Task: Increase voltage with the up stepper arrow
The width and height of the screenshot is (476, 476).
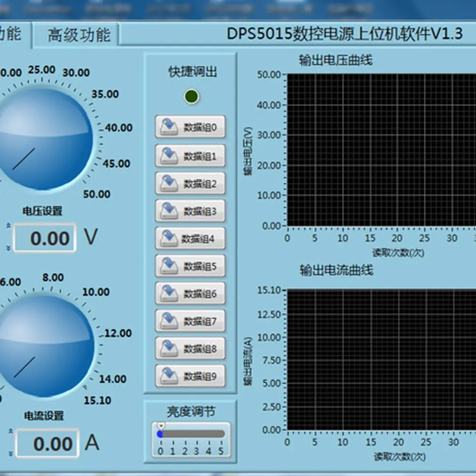Action: [8, 226]
